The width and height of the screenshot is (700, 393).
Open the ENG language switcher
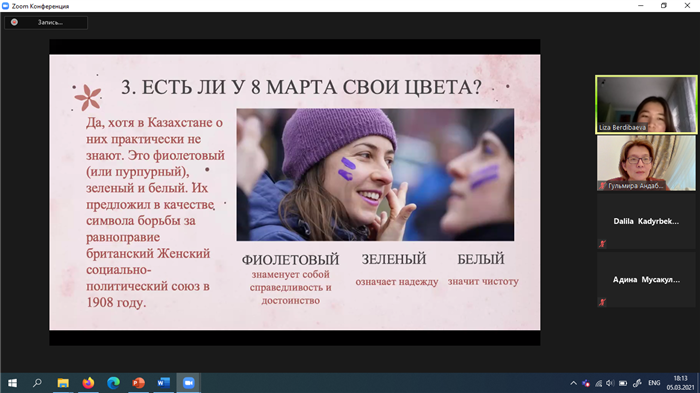pos(654,383)
